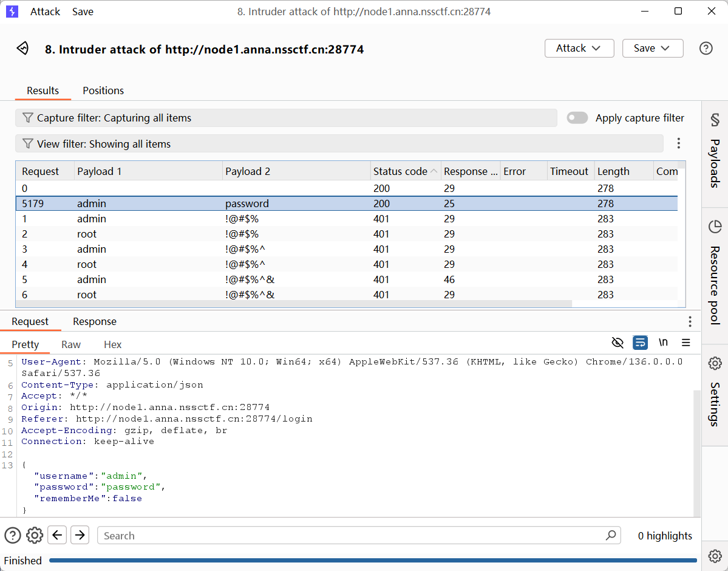Enable the Apply capture filter switch
The height and width of the screenshot is (571, 728).
[x=577, y=118]
